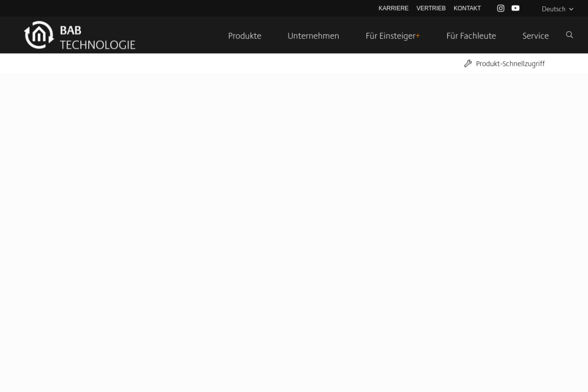588x392 pixels.
Task: Open the Produkt-Schnellzugriff text link
Action: (510, 64)
